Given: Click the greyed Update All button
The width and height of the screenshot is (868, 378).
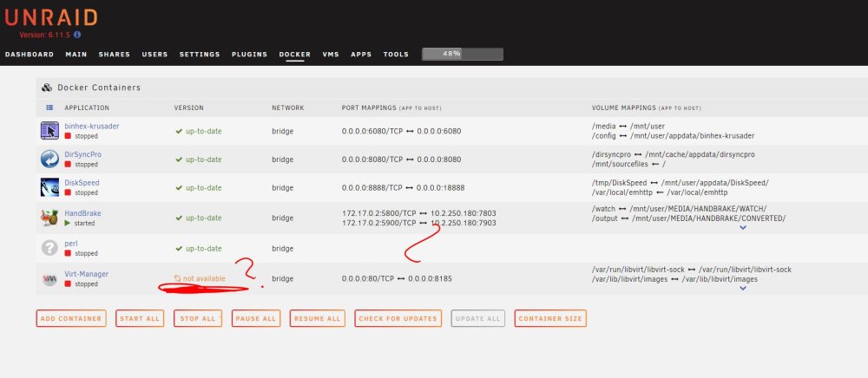Looking at the screenshot, I should [477, 318].
